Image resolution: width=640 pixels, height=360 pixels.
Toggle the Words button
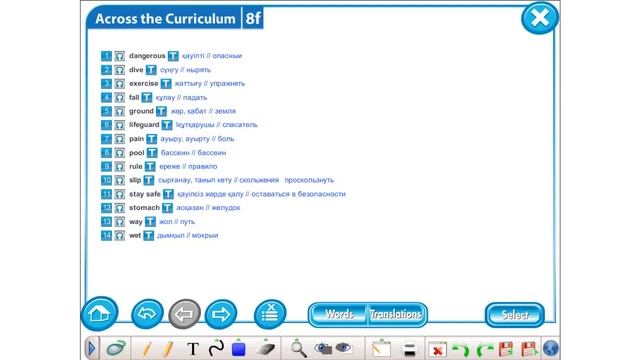click(338, 314)
